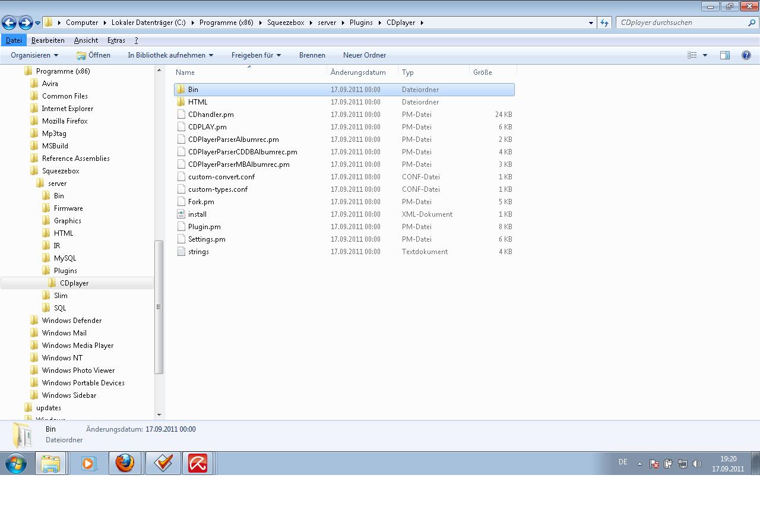Select the install XML document file
The image size is (760, 532).
click(x=197, y=214)
